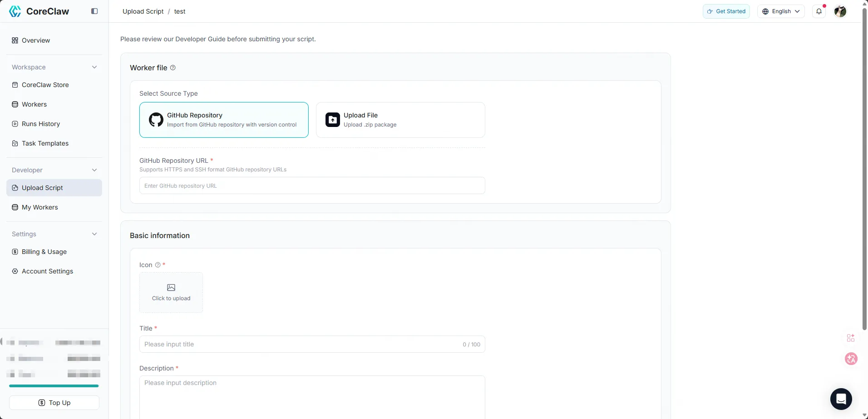Click the Billing & Usage dollar icon
The image size is (868, 419).
tap(15, 252)
